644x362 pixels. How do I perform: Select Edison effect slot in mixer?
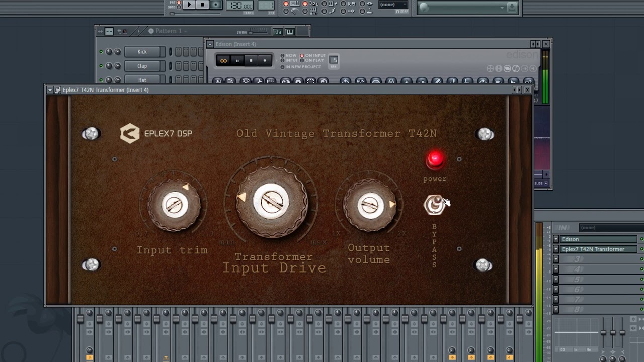(599, 239)
